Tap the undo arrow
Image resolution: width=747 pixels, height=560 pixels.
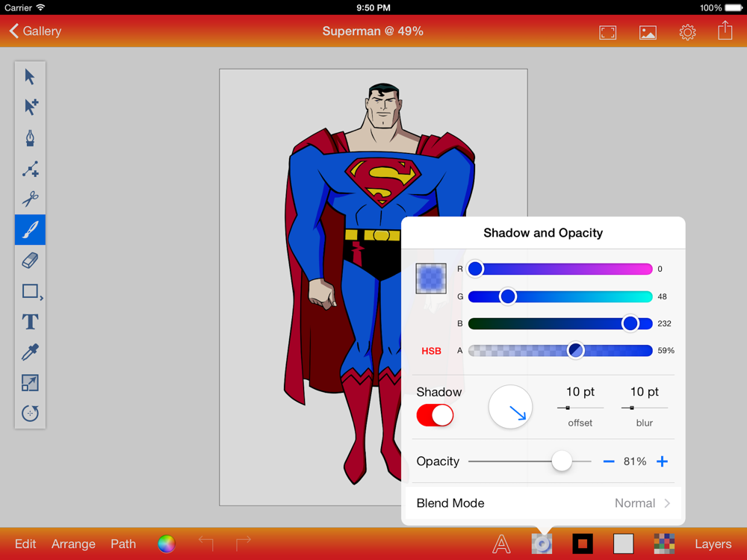pos(206,543)
